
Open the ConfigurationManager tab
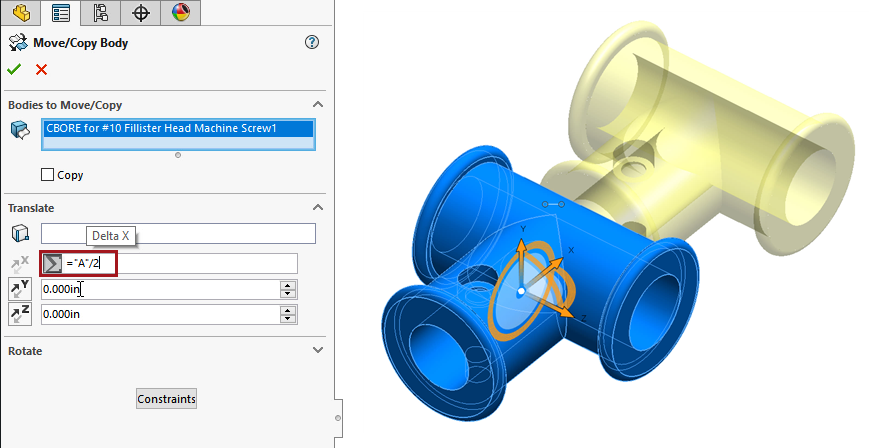(x=100, y=12)
